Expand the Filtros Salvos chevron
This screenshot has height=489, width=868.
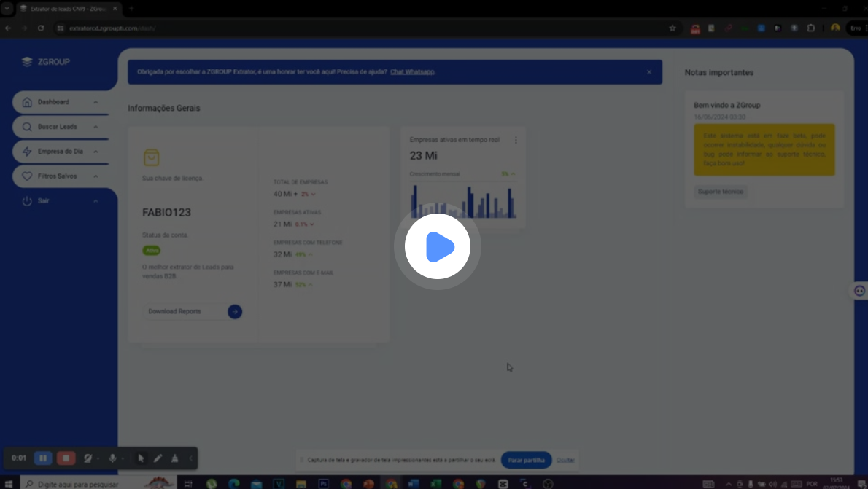[x=96, y=176]
